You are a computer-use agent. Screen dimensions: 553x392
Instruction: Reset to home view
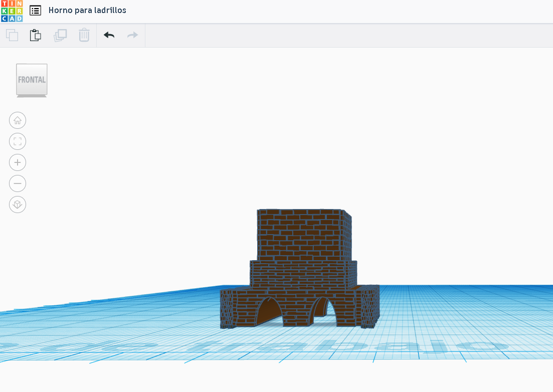click(x=18, y=121)
